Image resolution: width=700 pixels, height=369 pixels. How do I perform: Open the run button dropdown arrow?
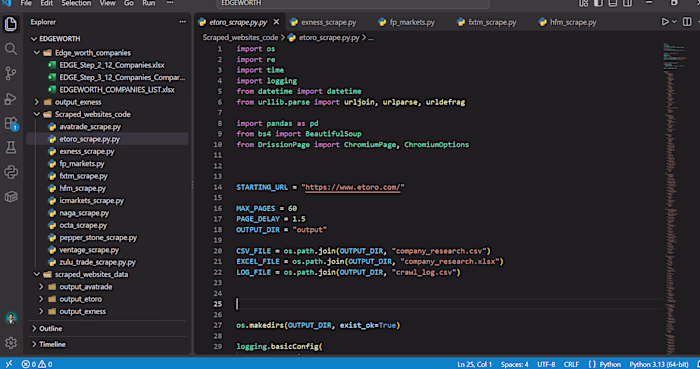pos(674,22)
